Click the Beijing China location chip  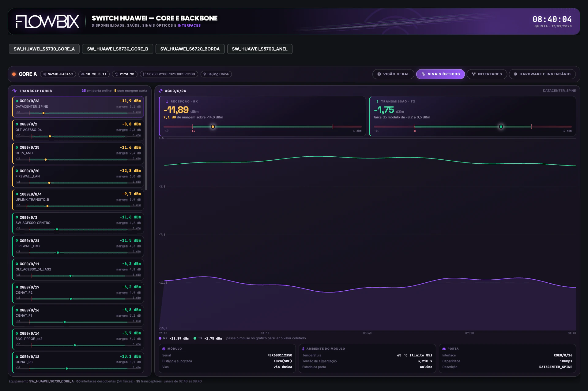pos(216,74)
